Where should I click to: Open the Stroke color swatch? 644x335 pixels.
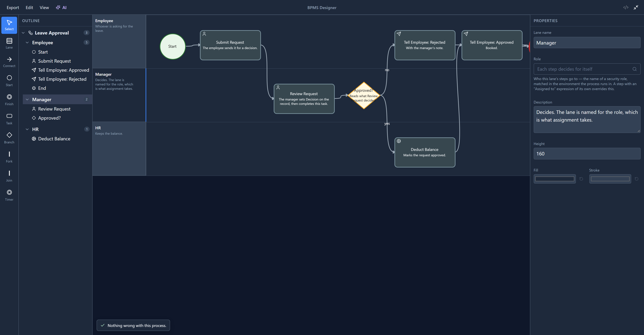point(610,179)
